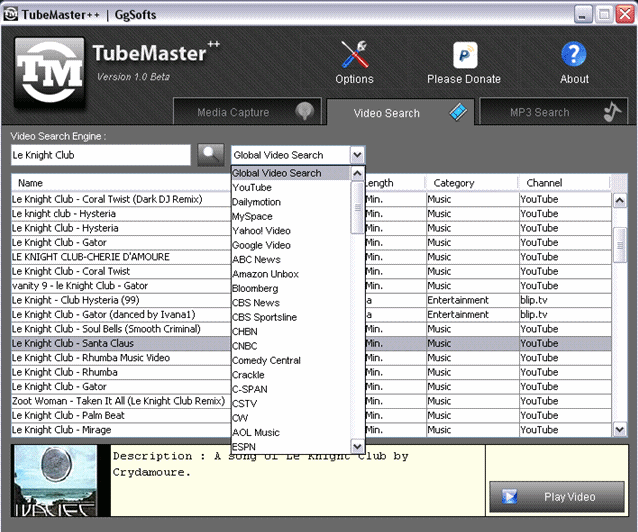Select row Le Knight - Club Hysteria (99)
This screenshot has width=638, height=532.
pos(311,300)
